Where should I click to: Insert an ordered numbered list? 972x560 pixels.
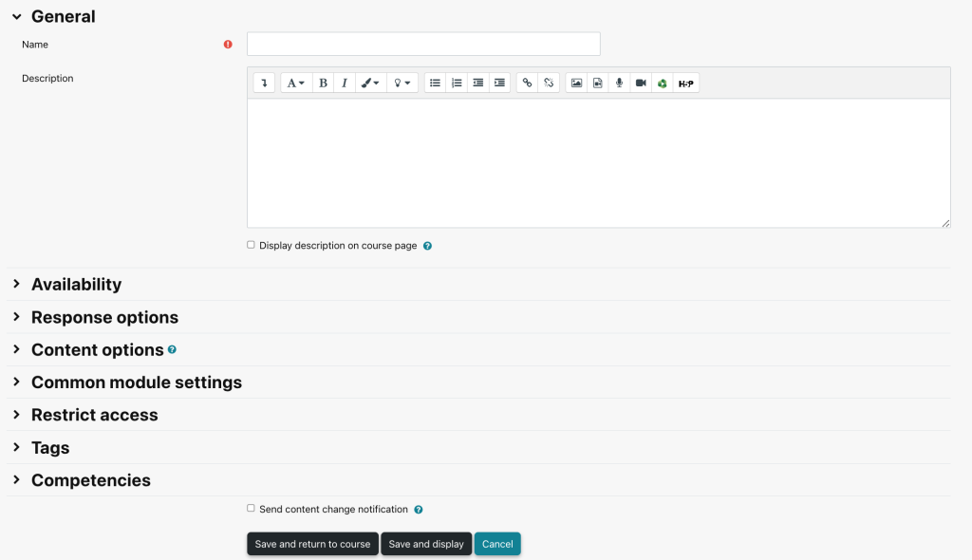pyautogui.click(x=457, y=84)
